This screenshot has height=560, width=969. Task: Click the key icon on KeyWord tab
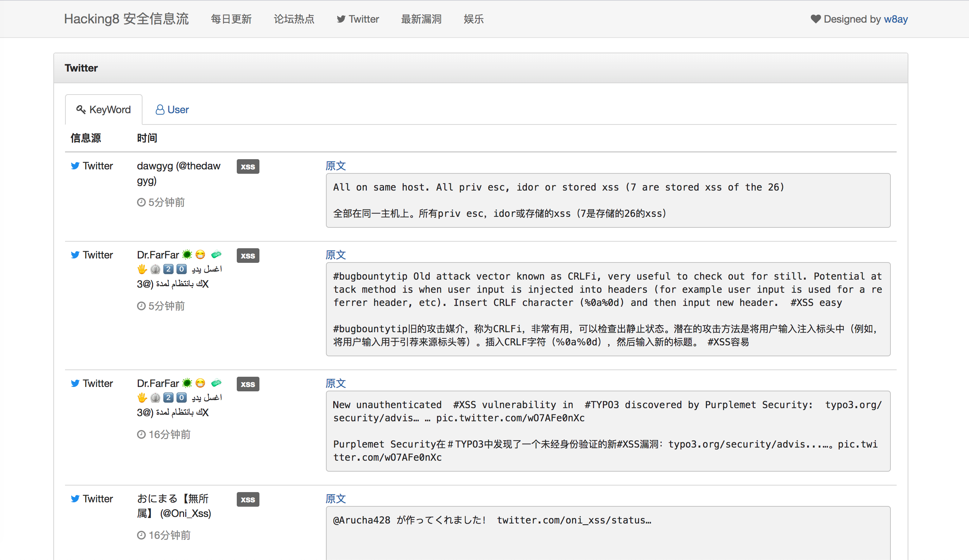(x=81, y=110)
